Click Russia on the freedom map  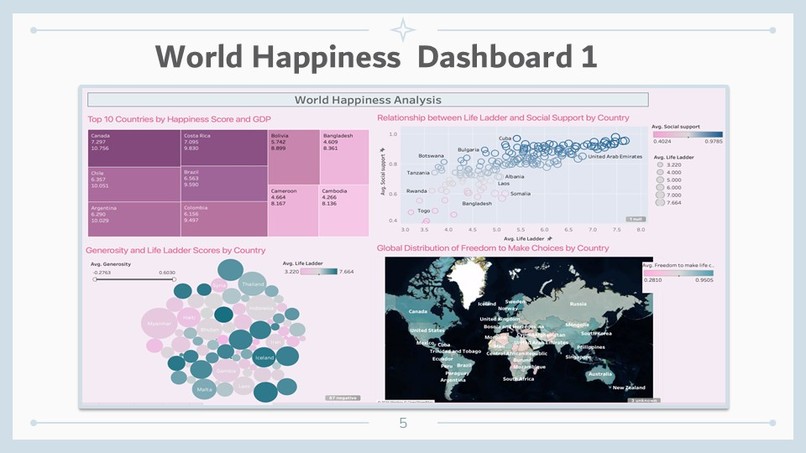[578, 304]
